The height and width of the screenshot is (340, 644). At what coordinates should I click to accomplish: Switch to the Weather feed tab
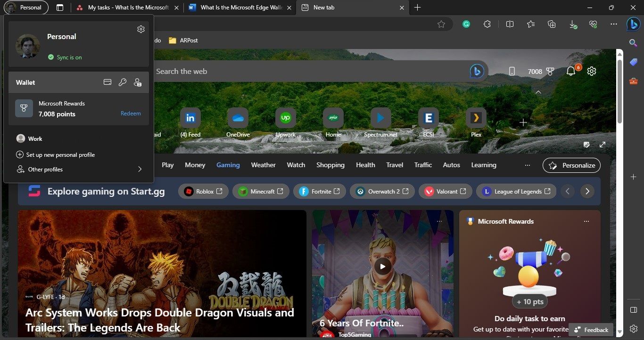(263, 165)
